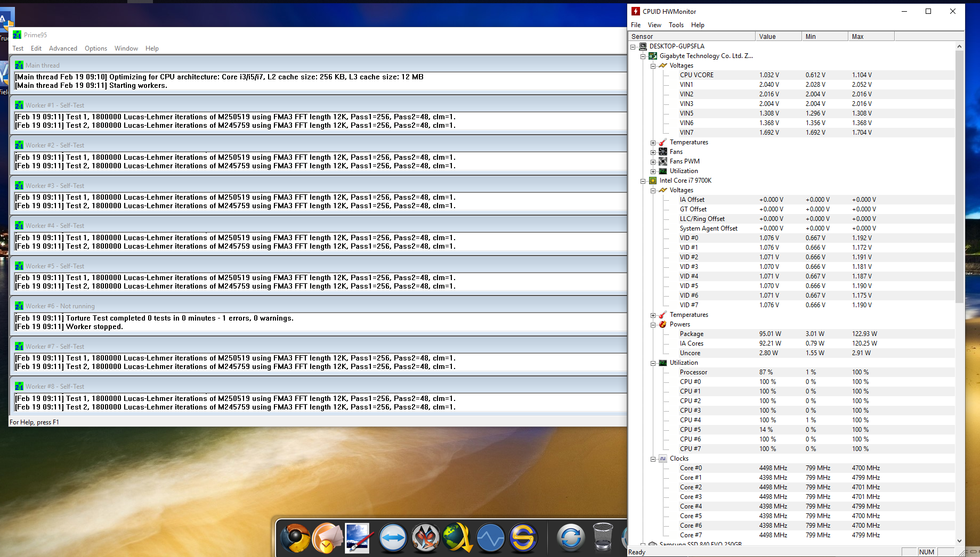Select the LLC/Ring Offset row

pyautogui.click(x=792, y=219)
